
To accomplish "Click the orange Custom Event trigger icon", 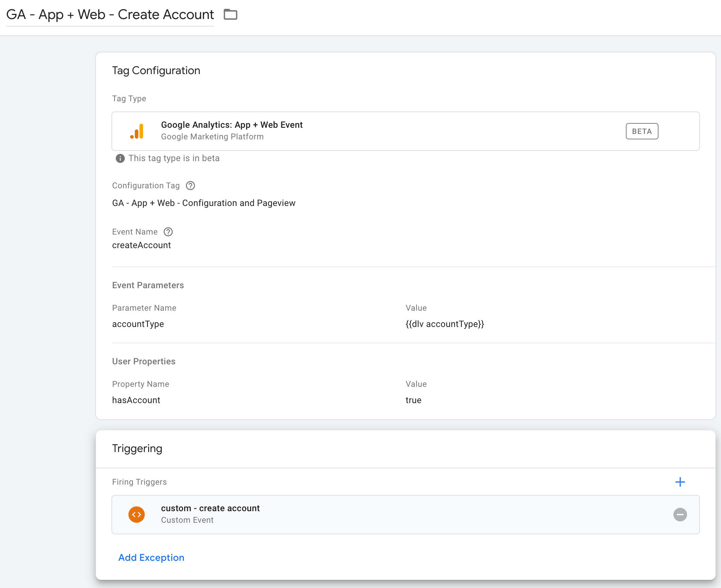I will click(137, 514).
